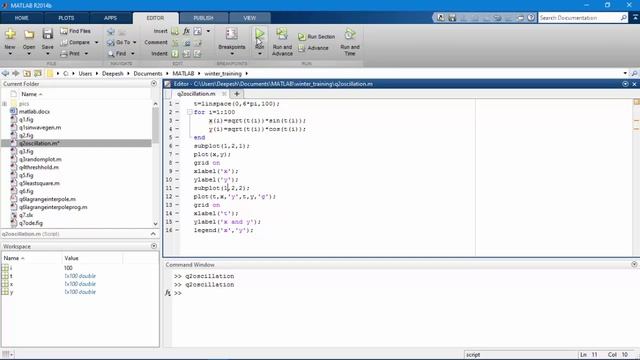Click the Search Documentation field
This screenshot has width=640, height=360.
click(579, 18)
